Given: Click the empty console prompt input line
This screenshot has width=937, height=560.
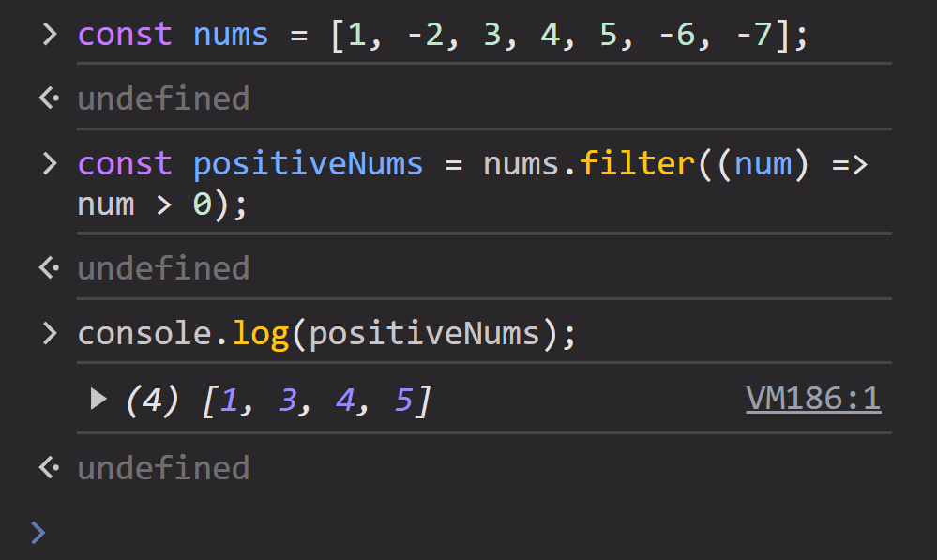Looking at the screenshot, I should point(484,533).
